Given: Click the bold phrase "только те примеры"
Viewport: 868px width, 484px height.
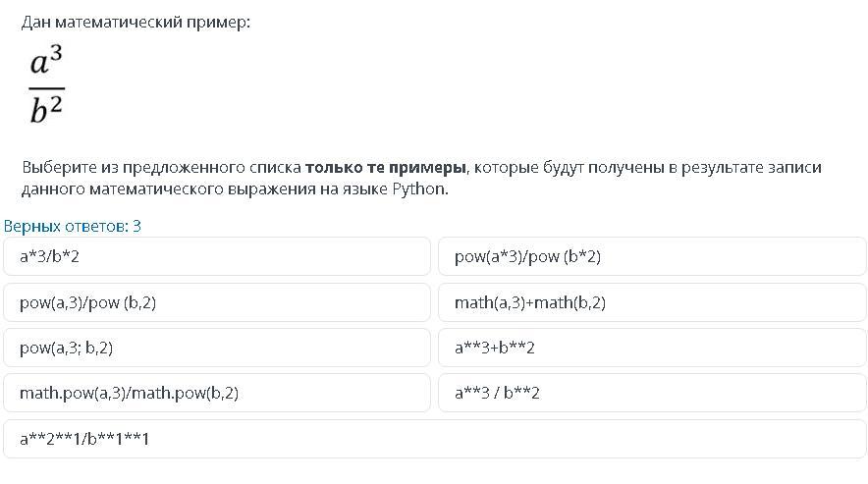Looking at the screenshot, I should [385, 167].
